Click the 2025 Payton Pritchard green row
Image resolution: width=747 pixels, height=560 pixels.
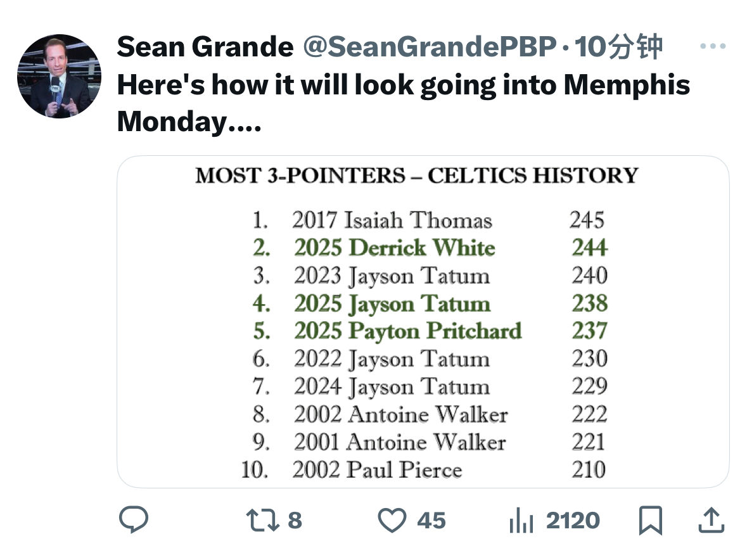pyautogui.click(x=430, y=331)
